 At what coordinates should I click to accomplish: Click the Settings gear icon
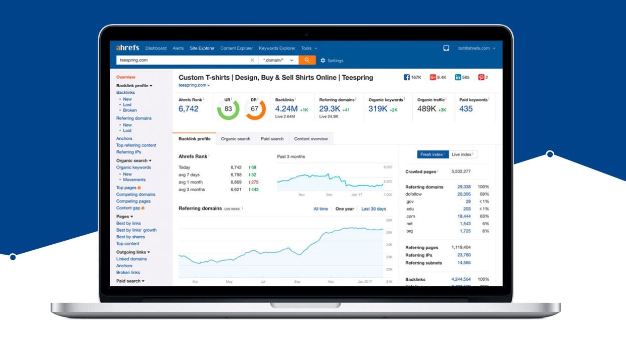click(x=323, y=61)
